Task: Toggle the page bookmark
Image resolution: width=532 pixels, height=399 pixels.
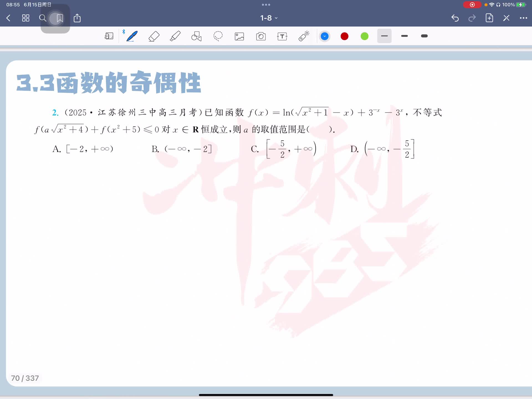Action: pos(60,18)
